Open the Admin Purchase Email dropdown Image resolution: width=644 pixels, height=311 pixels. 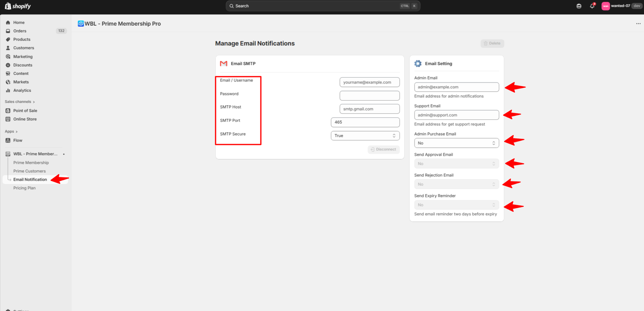[456, 143]
